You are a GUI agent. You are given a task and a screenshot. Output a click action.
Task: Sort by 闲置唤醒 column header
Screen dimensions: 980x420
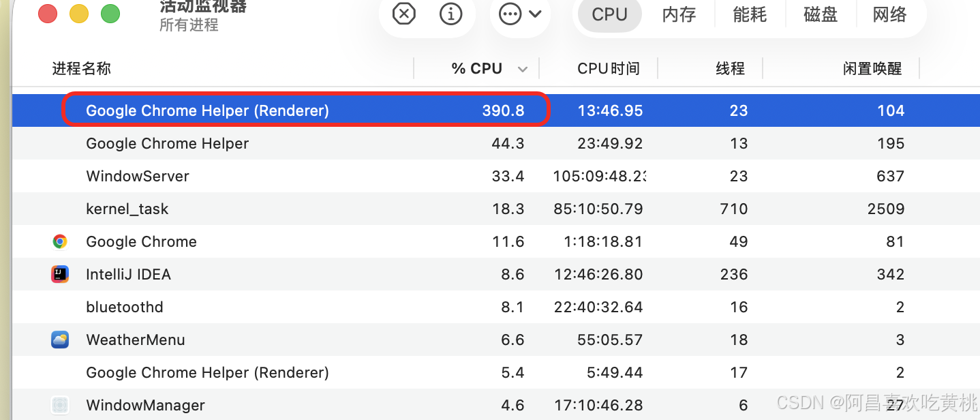[x=872, y=68]
